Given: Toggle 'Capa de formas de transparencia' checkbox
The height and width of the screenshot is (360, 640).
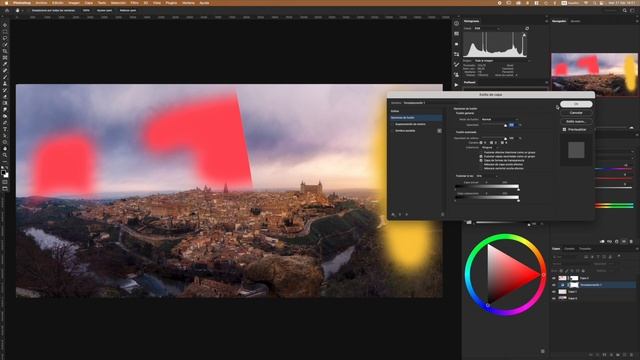Looking at the screenshot, I should pos(481,160).
